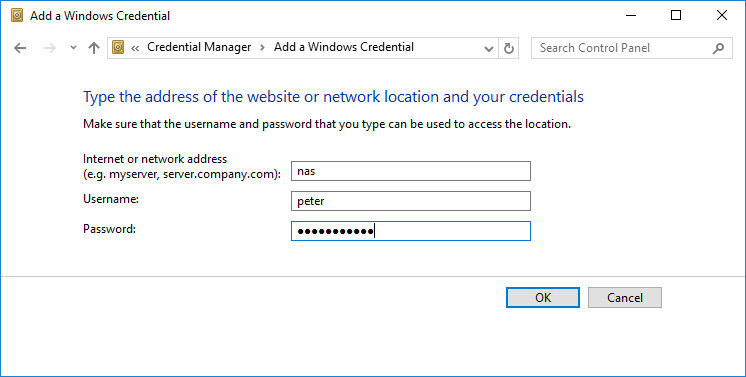Confirm the credential with OK

point(543,298)
